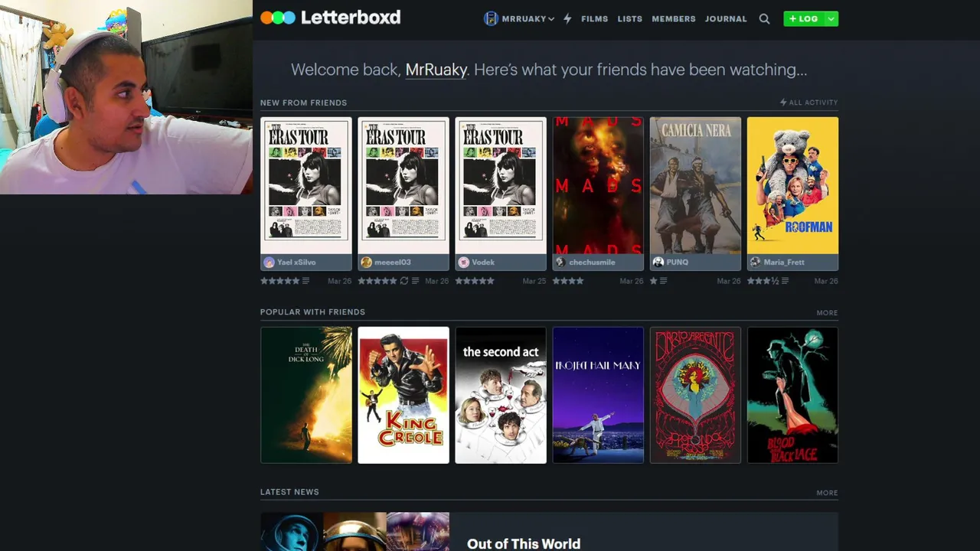
Task: Click the green Log button
Action: tap(803, 18)
